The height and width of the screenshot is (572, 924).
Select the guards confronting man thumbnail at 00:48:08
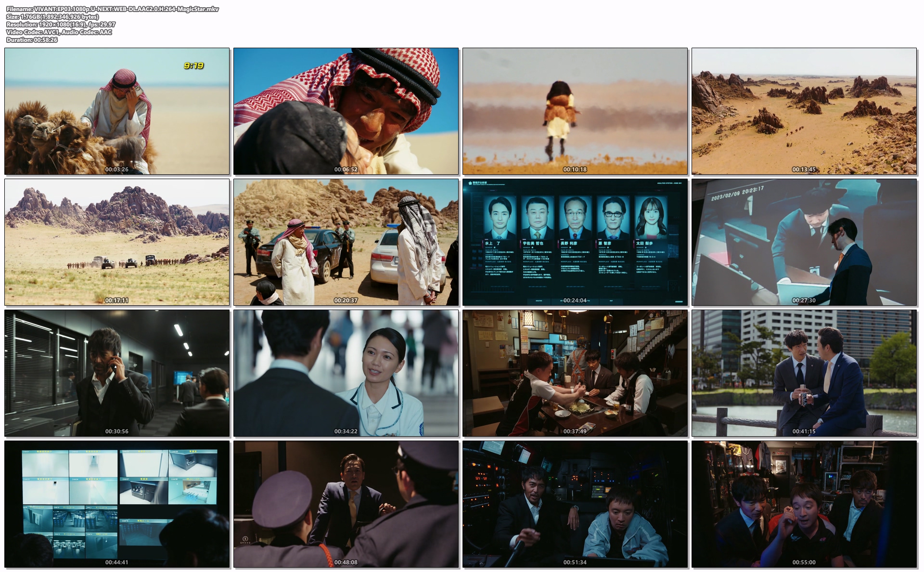[x=346, y=504]
